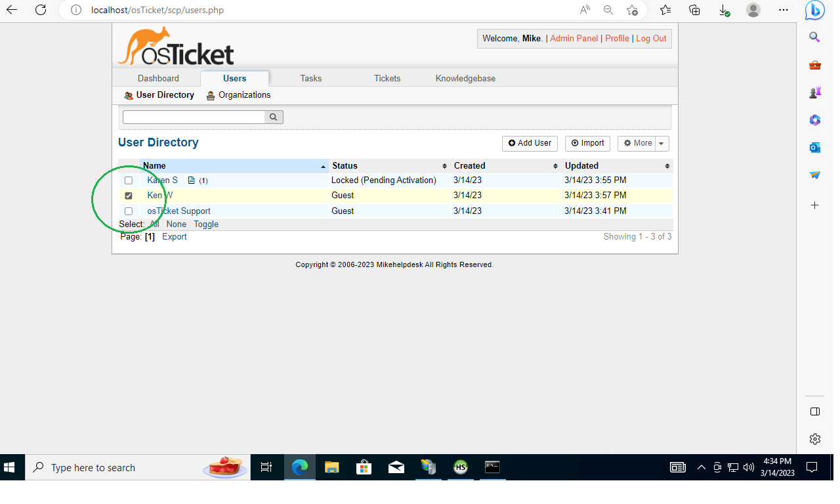Open the User Directory submenu item

click(x=159, y=95)
